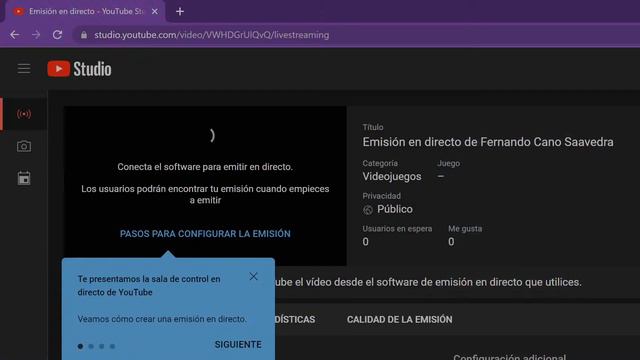Close the YouTube Studio browser tab

coord(155,11)
